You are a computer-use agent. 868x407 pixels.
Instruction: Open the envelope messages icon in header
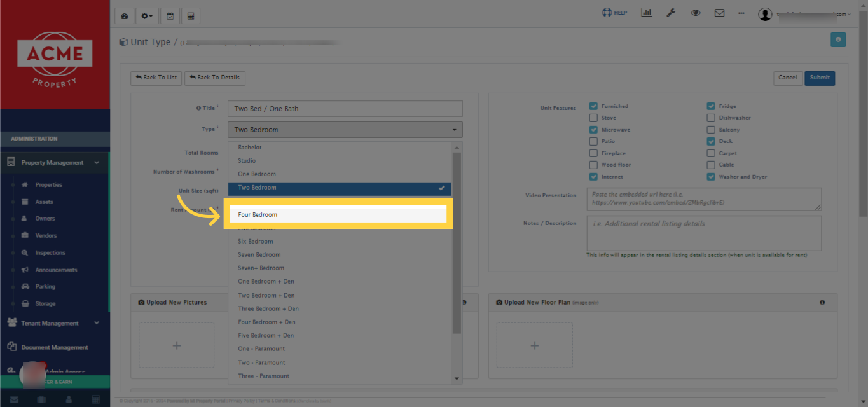pos(719,13)
